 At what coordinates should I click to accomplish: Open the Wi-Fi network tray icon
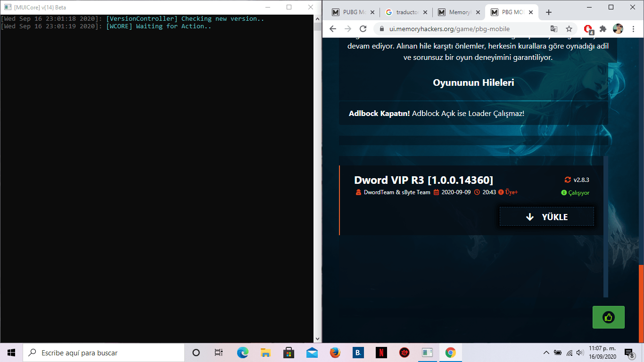569,353
